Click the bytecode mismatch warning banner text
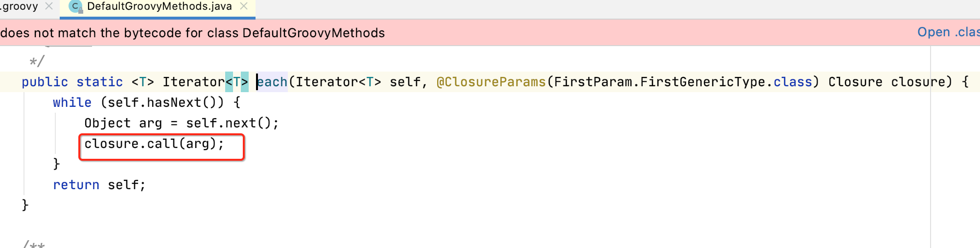The height and width of the screenshot is (248, 980). click(x=192, y=33)
